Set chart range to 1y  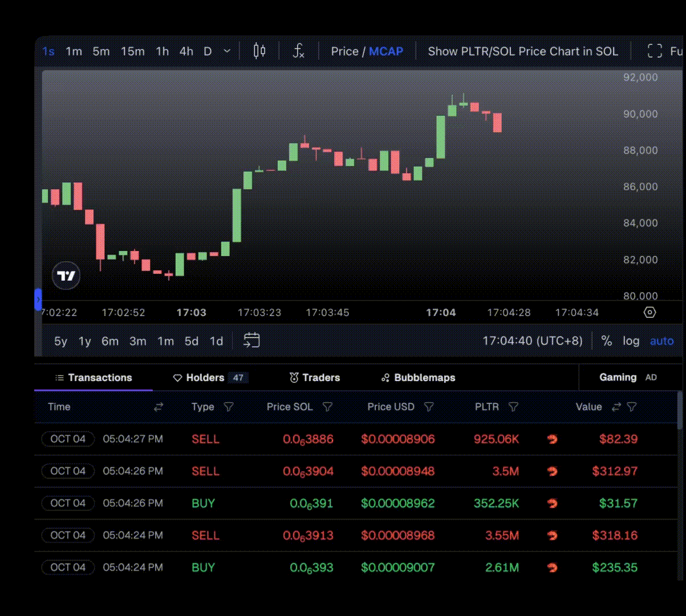85,341
